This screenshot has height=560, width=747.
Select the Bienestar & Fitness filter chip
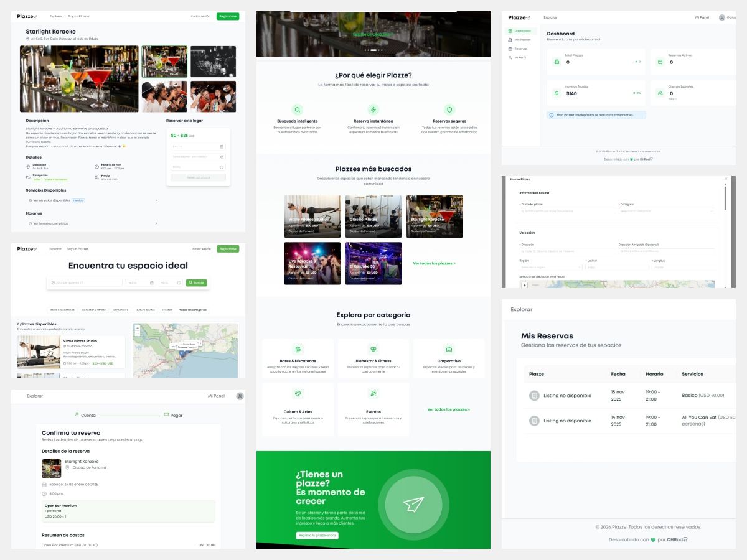tap(93, 310)
